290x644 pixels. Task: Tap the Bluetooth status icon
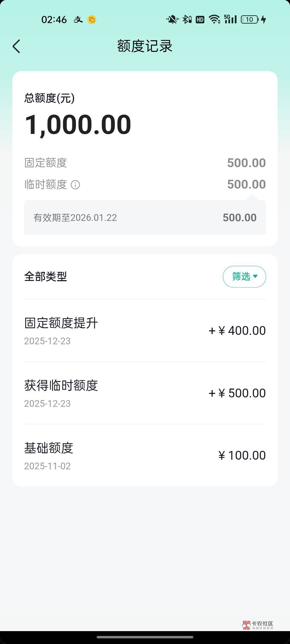(187, 20)
